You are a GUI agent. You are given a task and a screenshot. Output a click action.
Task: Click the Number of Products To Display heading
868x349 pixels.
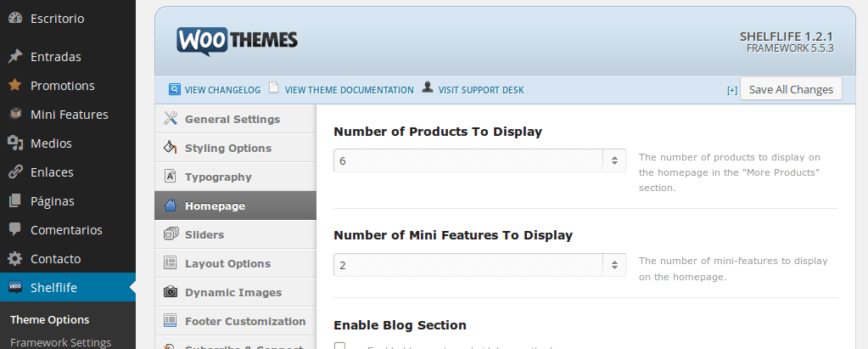pos(438,132)
